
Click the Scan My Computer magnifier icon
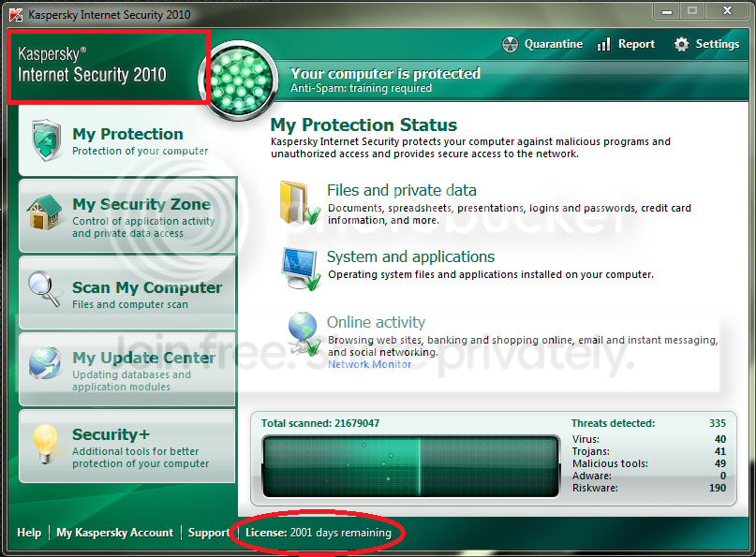point(44,289)
